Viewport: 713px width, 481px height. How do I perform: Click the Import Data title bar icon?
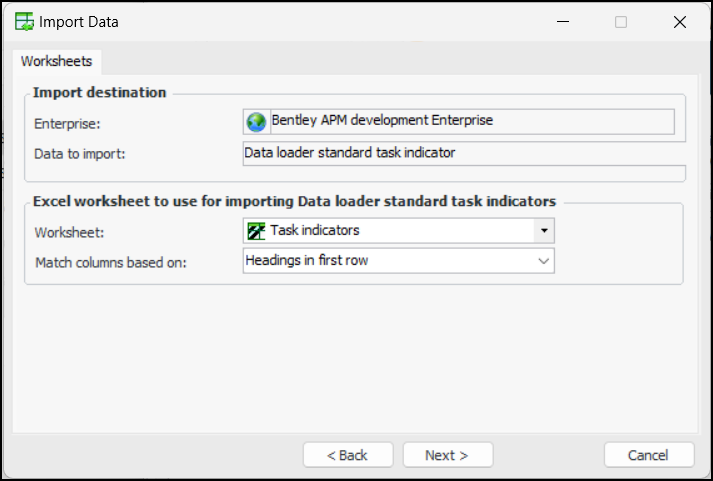pos(24,21)
